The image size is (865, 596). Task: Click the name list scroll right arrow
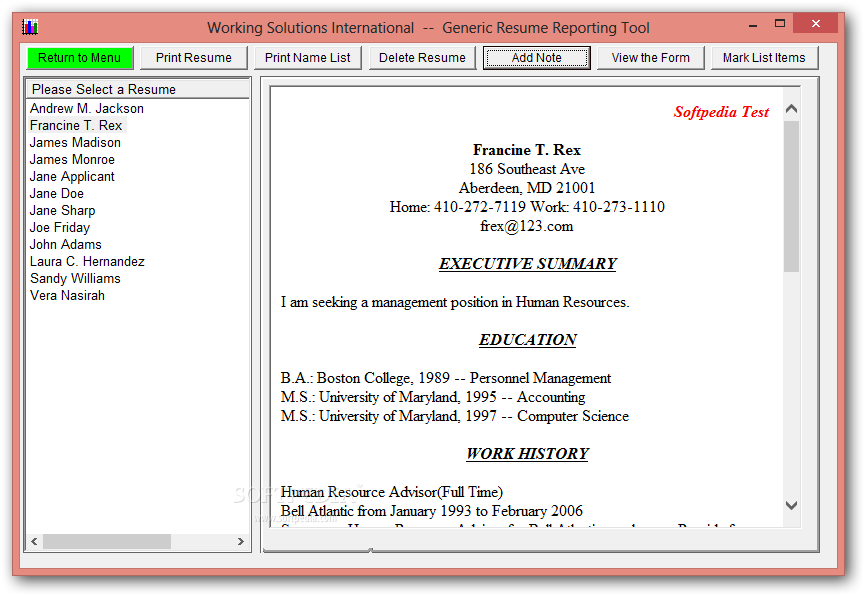(x=241, y=541)
